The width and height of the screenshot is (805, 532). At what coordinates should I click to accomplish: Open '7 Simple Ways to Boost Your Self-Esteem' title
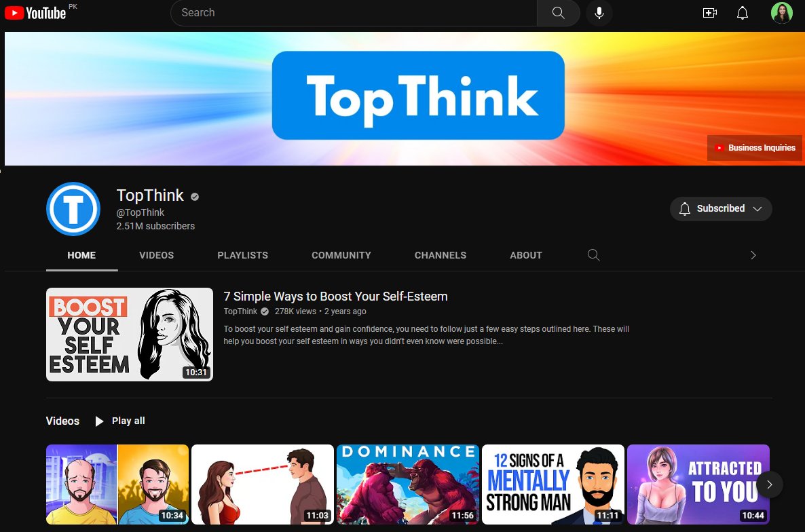point(335,297)
